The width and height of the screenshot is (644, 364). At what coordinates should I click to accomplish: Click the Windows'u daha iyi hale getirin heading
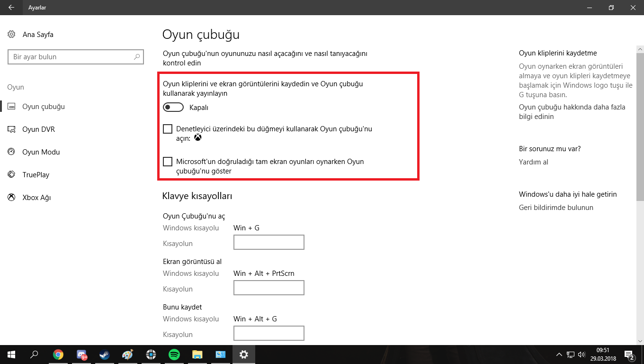click(568, 194)
